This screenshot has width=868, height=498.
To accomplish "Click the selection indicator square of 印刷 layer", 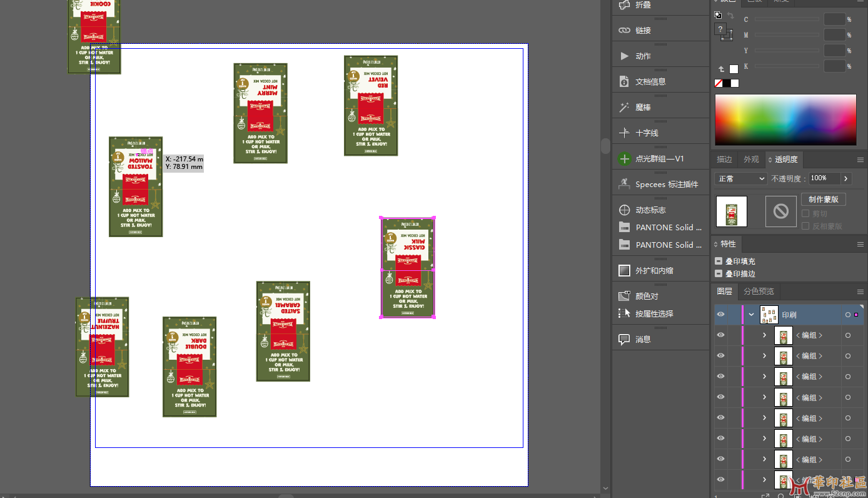I will (x=856, y=315).
